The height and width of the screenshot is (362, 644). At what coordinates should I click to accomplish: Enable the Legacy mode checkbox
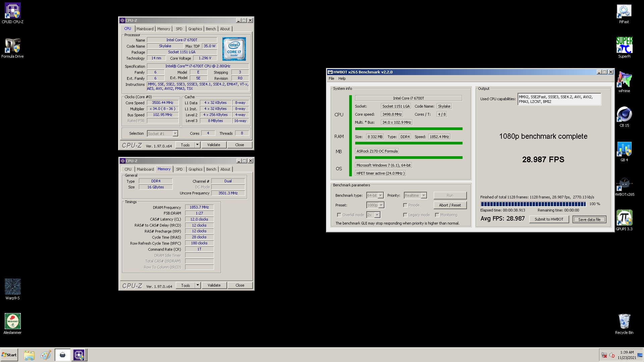click(x=405, y=215)
